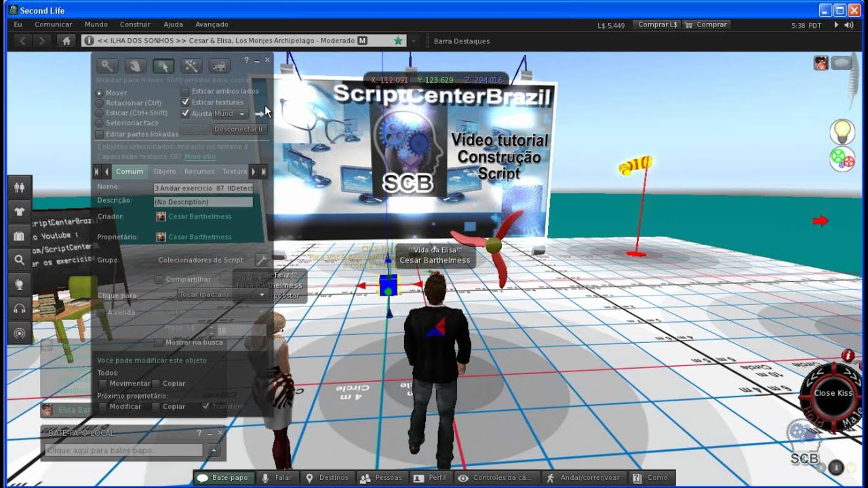The image size is (868, 488).
Task: Expand chat history arrow in Bate-papo Local
Action: tap(214, 450)
